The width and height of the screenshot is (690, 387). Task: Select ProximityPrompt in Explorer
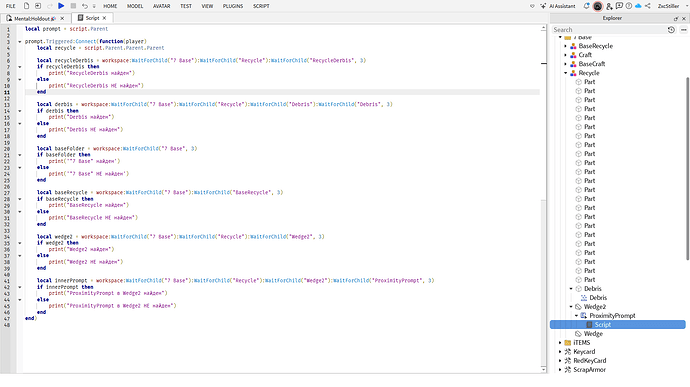click(612, 316)
